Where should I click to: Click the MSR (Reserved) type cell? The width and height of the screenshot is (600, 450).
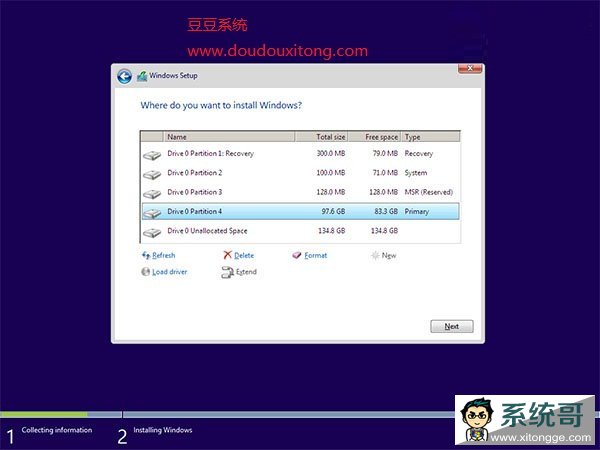429,192
